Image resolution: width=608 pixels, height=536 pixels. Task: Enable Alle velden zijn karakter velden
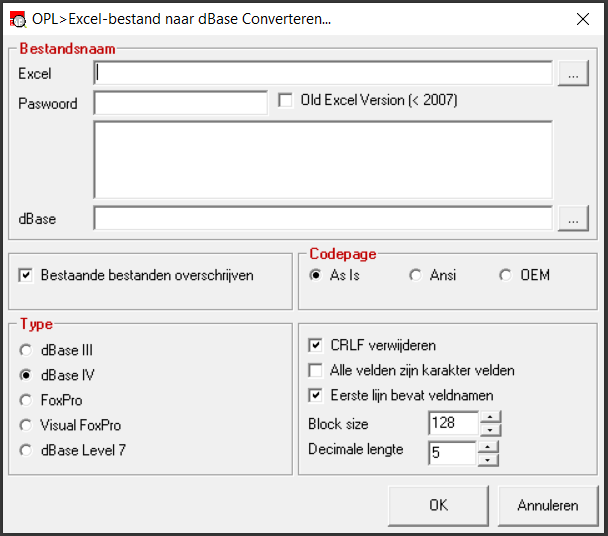(x=315, y=370)
